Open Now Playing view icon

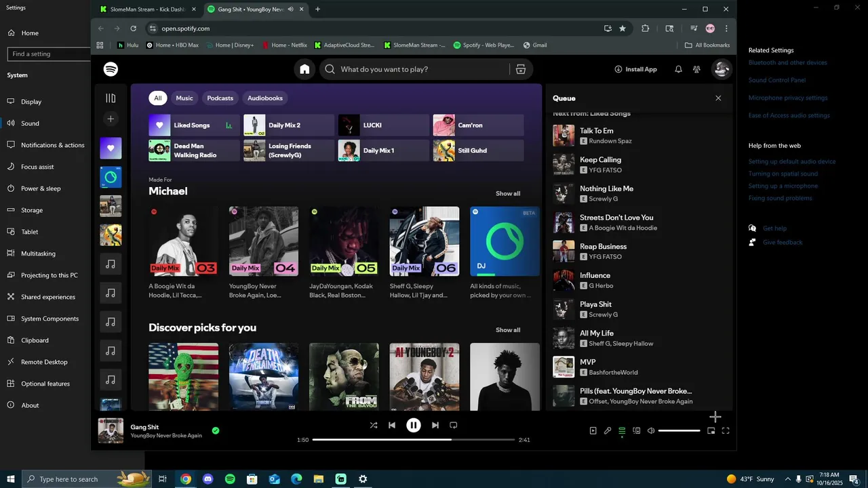coord(593,430)
